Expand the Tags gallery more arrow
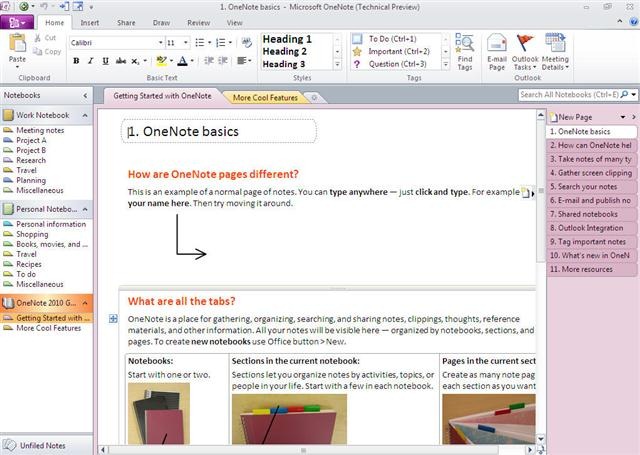 [445, 64]
